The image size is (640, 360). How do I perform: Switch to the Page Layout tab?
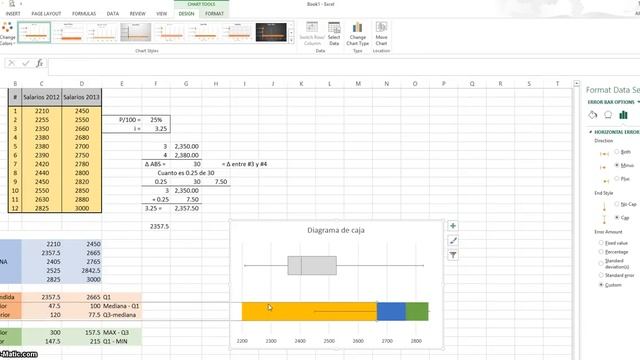pyautogui.click(x=46, y=14)
